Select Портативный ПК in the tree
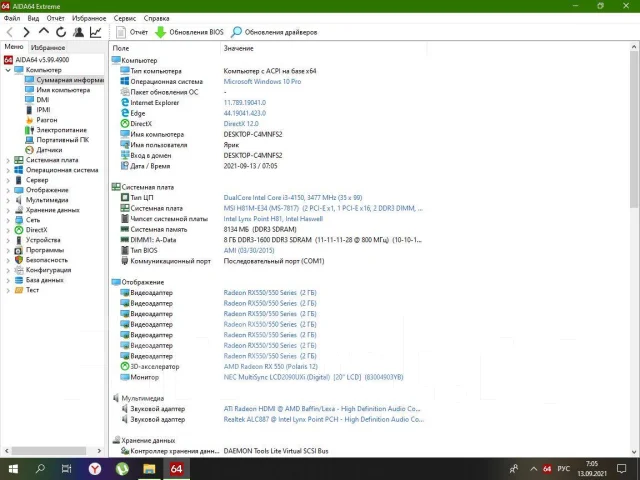The image size is (640, 480). click(x=57, y=140)
